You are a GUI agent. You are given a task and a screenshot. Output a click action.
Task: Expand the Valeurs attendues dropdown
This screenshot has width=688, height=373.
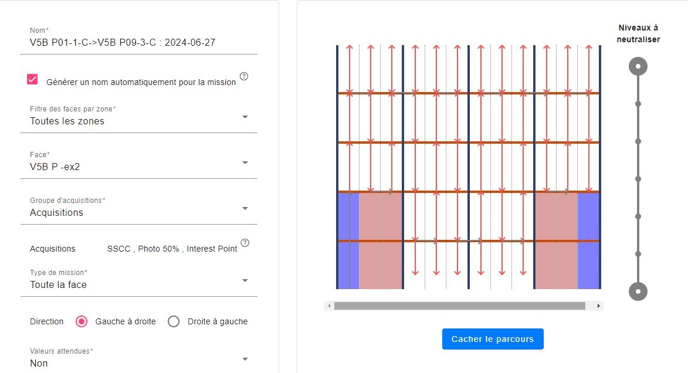tap(139, 359)
